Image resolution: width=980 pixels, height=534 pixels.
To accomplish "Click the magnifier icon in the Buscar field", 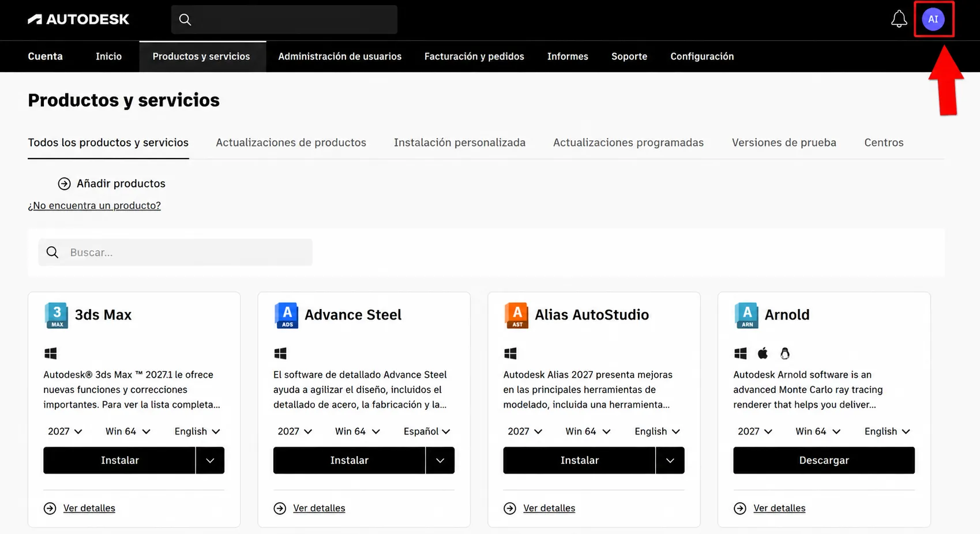I will tap(52, 252).
